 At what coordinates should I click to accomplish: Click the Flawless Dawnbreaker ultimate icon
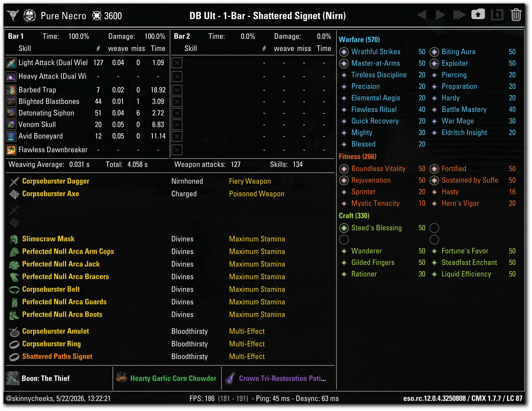point(11,150)
